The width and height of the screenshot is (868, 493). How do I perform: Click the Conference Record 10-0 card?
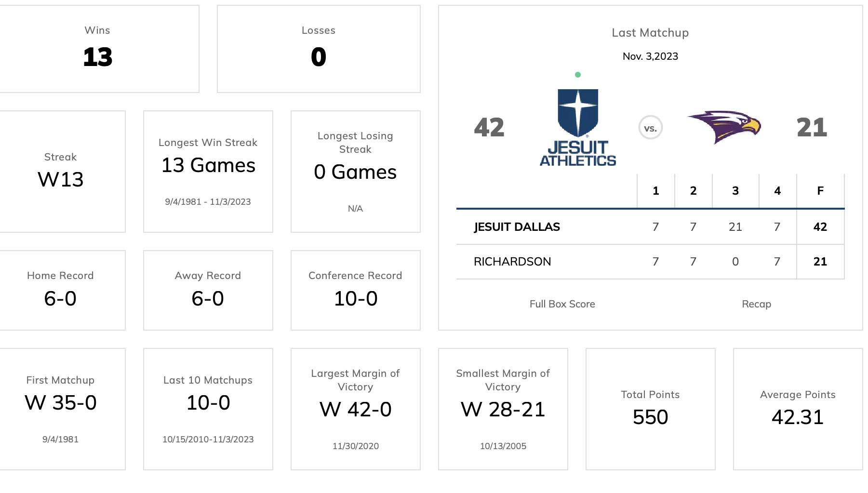point(356,290)
